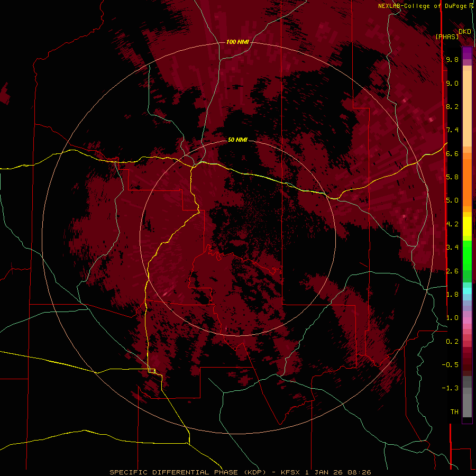Viewport: 476px width, 476px height.
Task: Click the 7.4 legend value
Action: 452,130
